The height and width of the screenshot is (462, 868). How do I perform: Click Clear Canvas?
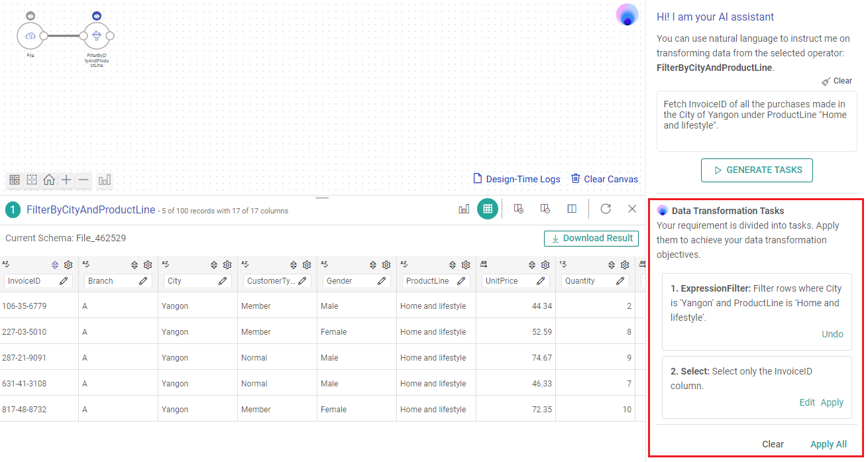(604, 179)
